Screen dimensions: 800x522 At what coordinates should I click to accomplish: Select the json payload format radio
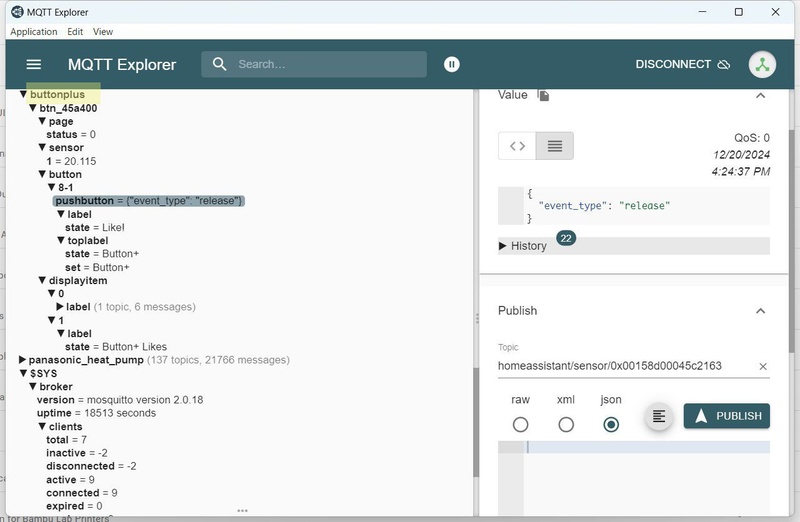[x=611, y=425]
